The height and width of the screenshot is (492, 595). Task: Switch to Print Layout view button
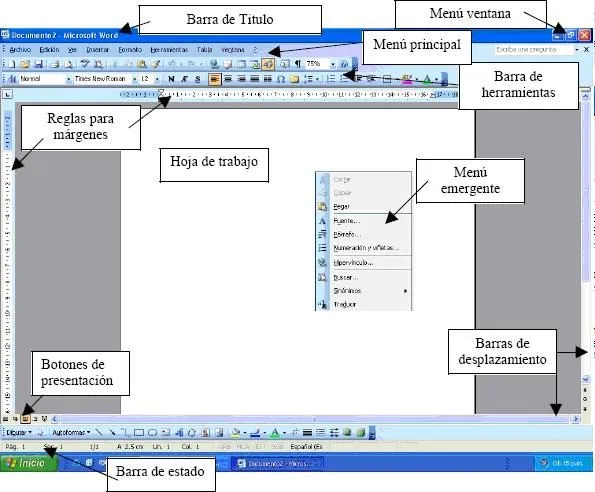click(25, 419)
